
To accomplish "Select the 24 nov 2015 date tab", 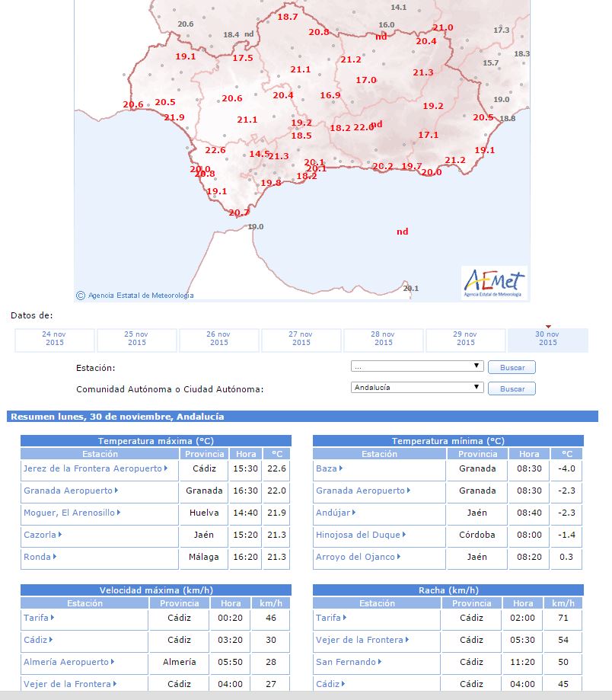I will tap(55, 339).
